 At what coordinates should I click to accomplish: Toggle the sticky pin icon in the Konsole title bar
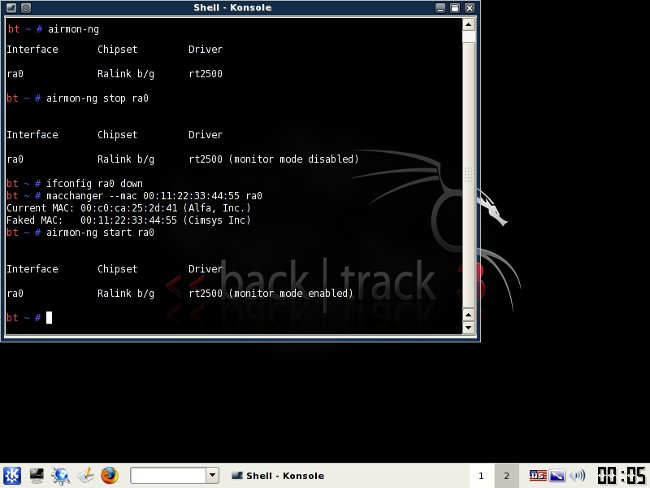(x=26, y=8)
